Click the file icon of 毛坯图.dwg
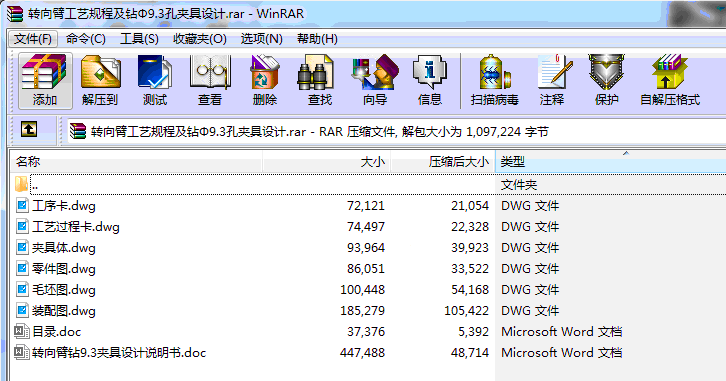 [x=22, y=289]
